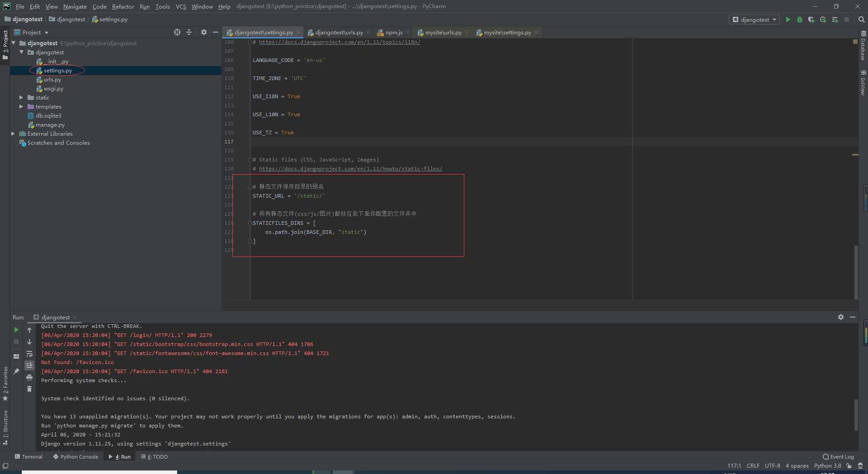
Task: Change line separator CRLF in status bar
Action: (x=753, y=465)
